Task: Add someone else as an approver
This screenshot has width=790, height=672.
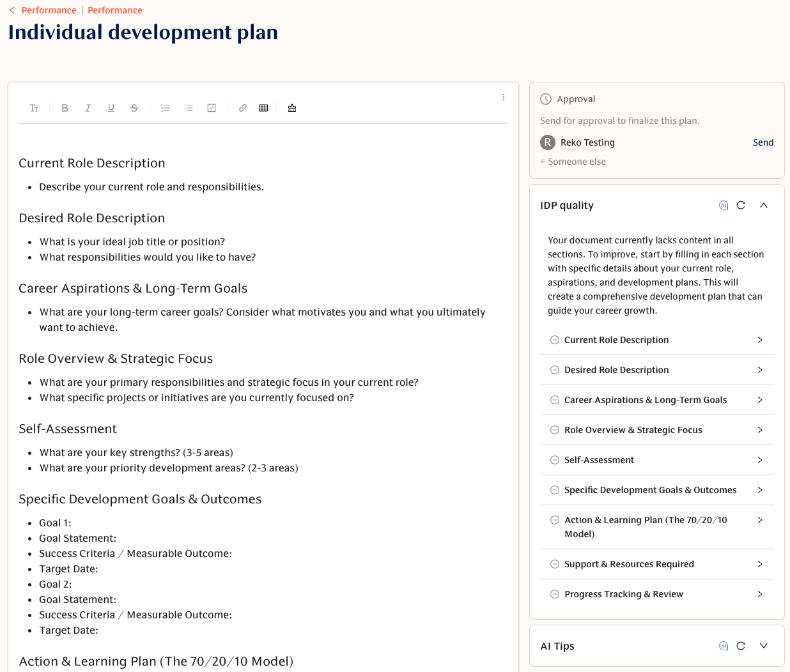Action: (573, 161)
